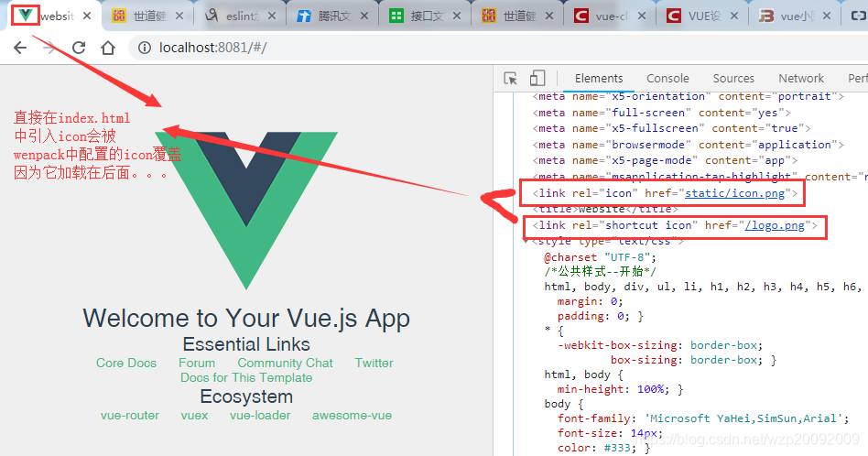Click the large Vue logo image
The height and width of the screenshot is (456, 868).
[x=246, y=211]
